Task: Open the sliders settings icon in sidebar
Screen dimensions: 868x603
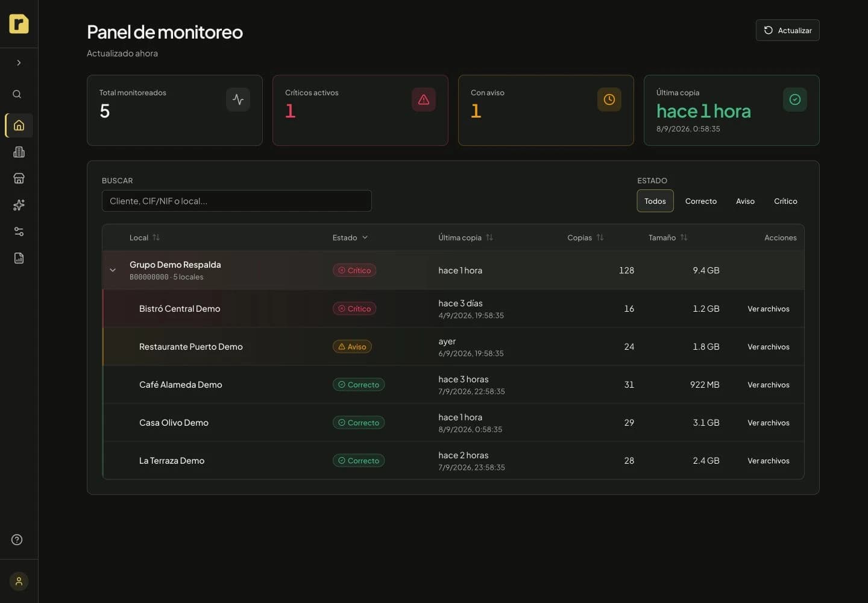Action: click(x=19, y=232)
